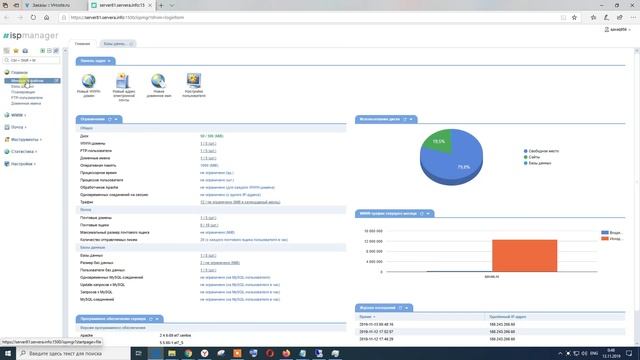Select the highlighted file manager menu item
This screenshot has width=640, height=360.
click(x=32, y=81)
